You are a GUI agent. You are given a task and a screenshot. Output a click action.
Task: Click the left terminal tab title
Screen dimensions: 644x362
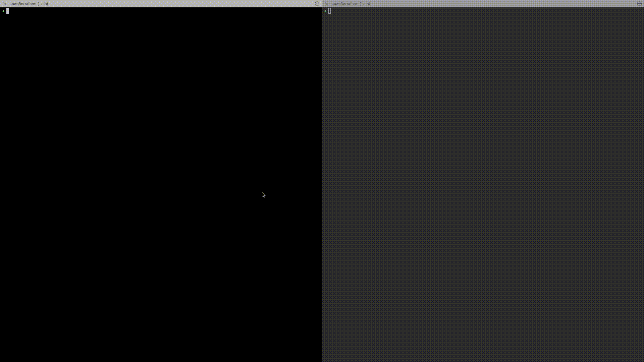coord(29,4)
